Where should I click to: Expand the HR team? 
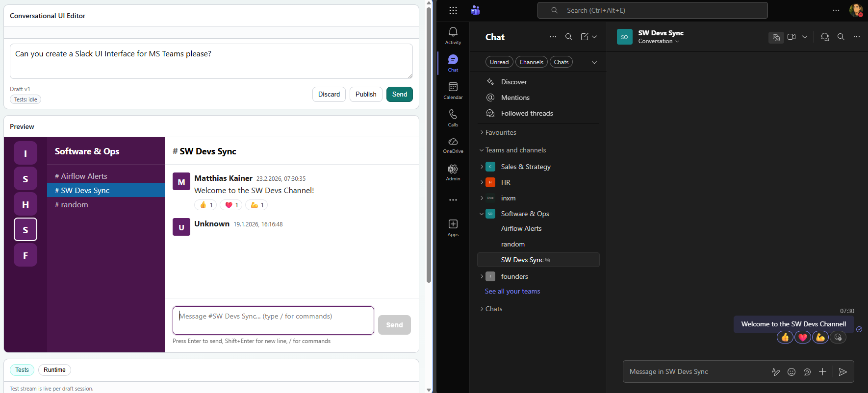click(x=482, y=182)
